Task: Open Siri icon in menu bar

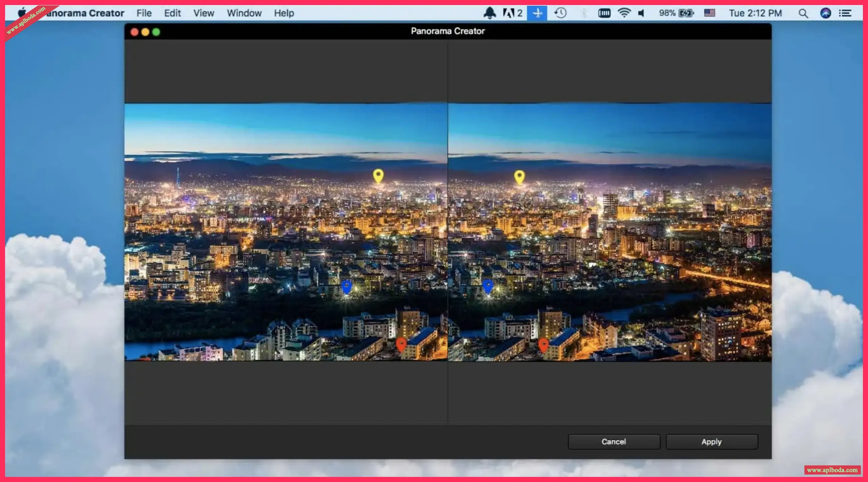Action: [x=826, y=13]
